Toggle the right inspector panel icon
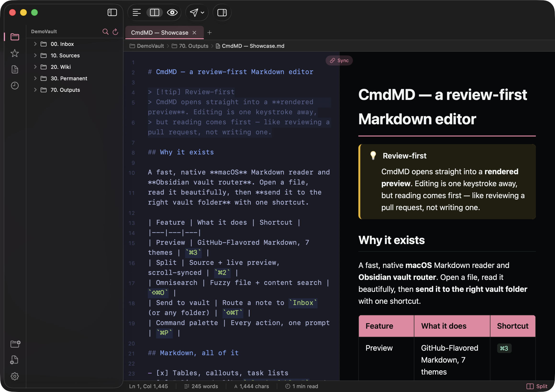The height and width of the screenshot is (392, 555). pyautogui.click(x=222, y=12)
